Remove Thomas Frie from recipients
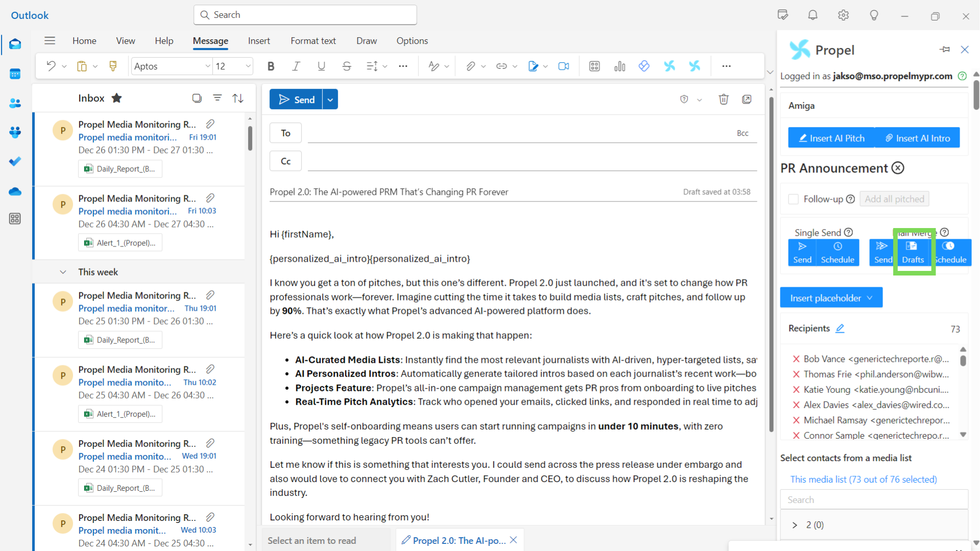 [x=796, y=374]
